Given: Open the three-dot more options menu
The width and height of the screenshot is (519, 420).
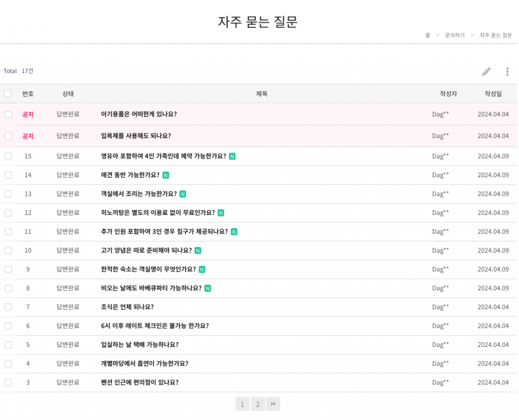Looking at the screenshot, I should 507,72.
